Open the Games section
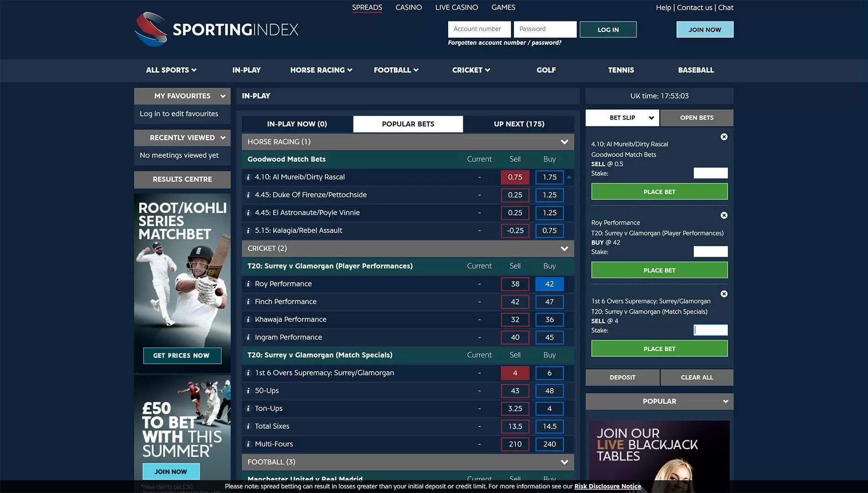Image resolution: width=868 pixels, height=493 pixels. pos(503,7)
